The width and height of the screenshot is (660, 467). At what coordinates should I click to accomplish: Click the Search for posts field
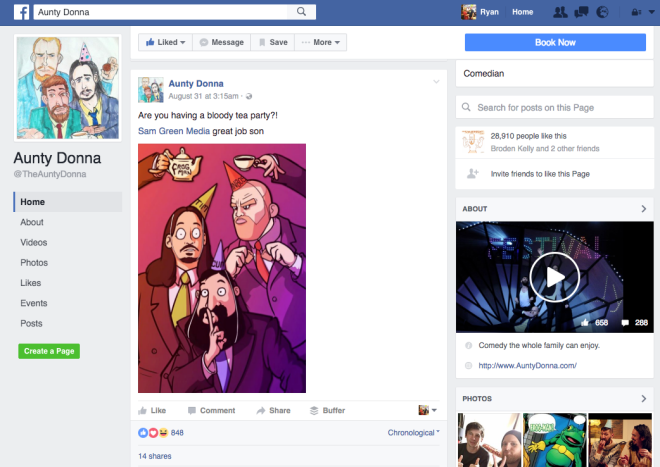[555, 107]
